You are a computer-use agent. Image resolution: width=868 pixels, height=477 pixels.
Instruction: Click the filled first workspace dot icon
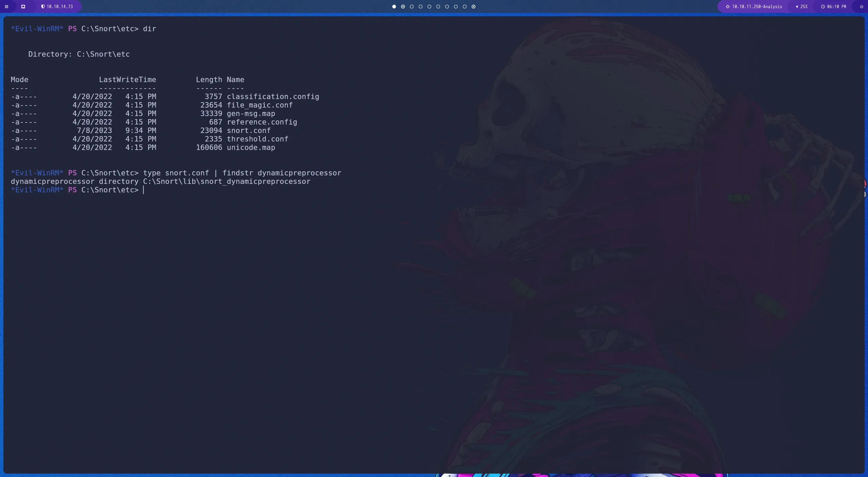coord(394,6)
